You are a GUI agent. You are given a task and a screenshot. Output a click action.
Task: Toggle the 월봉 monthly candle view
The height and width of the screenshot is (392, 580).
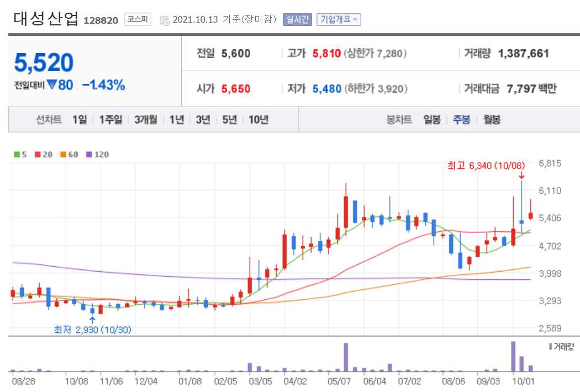pos(492,119)
